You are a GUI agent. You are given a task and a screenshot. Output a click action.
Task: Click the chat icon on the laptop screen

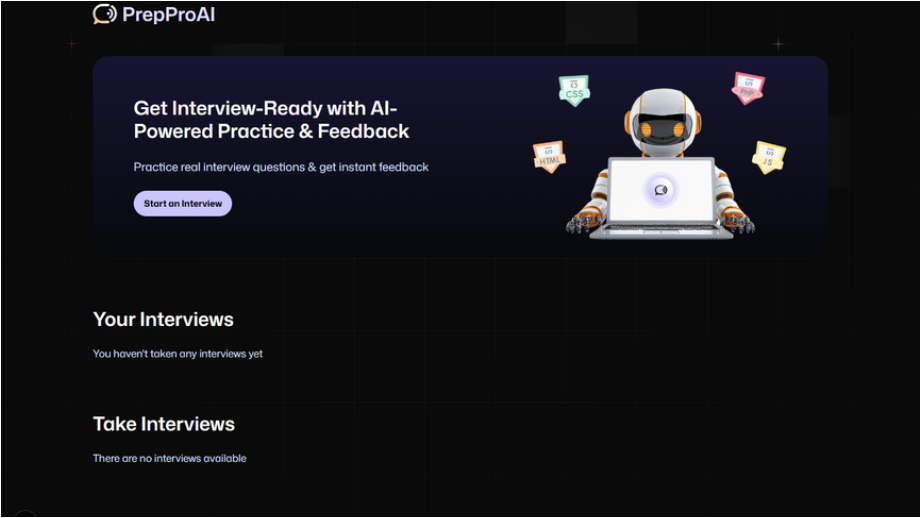660,190
